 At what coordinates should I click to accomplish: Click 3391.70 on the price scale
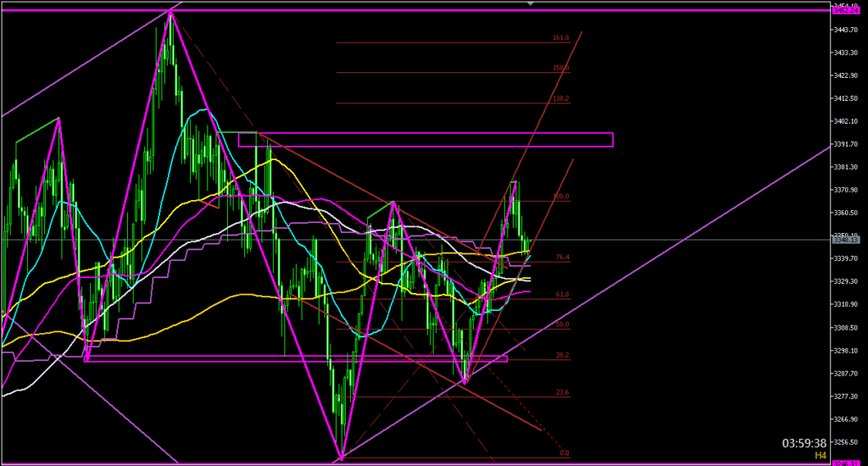847,144
